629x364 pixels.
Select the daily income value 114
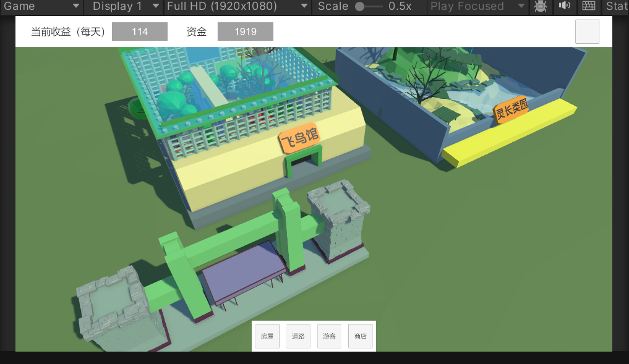tap(140, 32)
